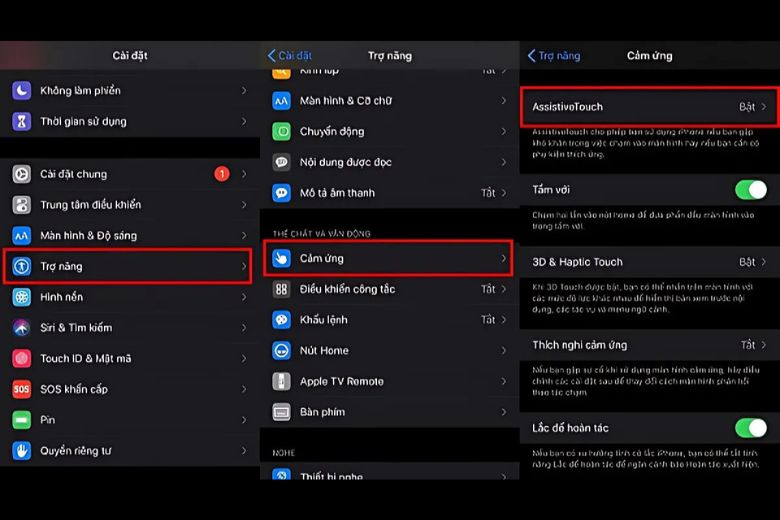Tap the Màn hình & Độ sáng icon
The width and height of the screenshot is (780, 520).
21,236
